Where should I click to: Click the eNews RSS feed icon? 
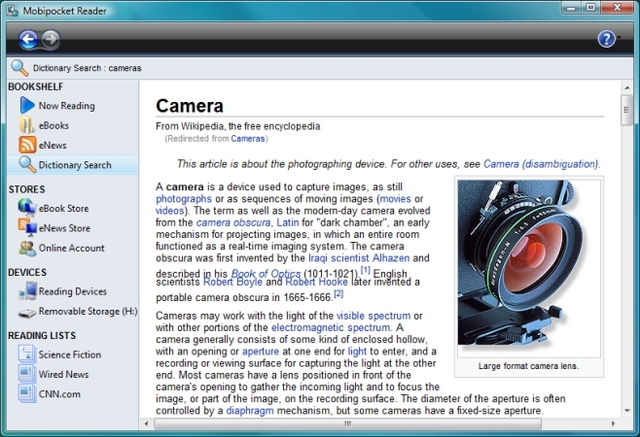[x=27, y=145]
